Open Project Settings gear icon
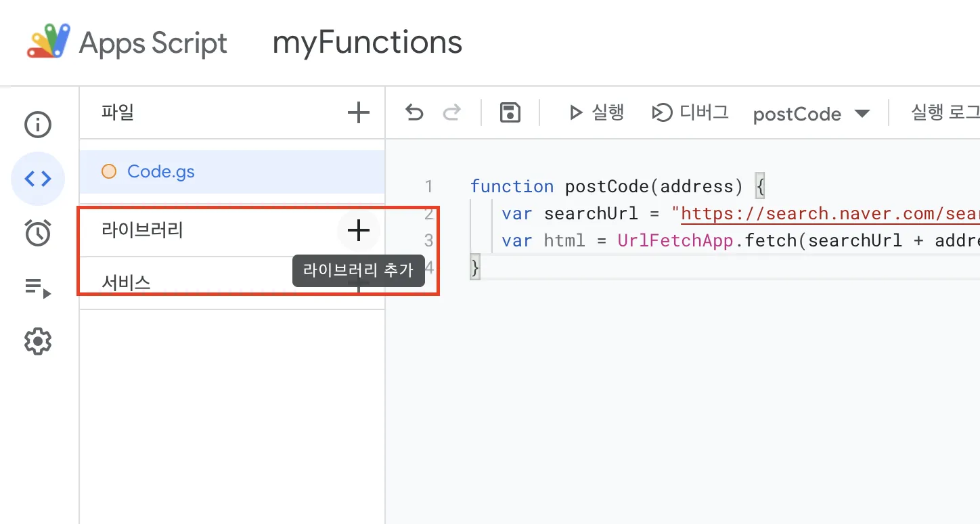980x524 pixels. tap(38, 341)
